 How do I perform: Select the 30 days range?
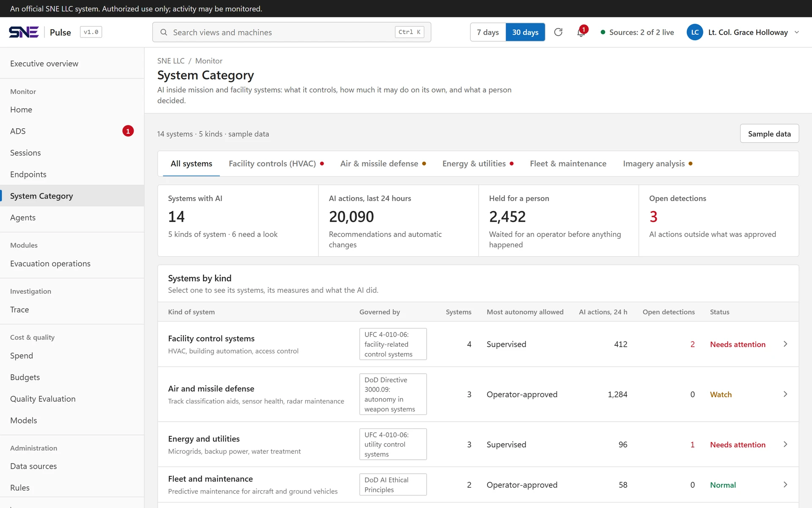[x=525, y=32]
